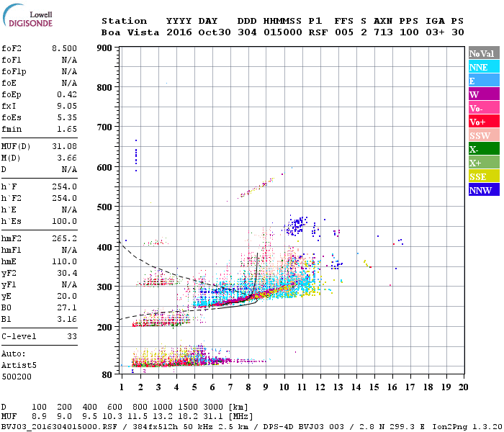Viewport: 504px width, 432px height.
Task: Click the blue vertical echo dots near 1.8 MHz
Action: (x=136, y=156)
